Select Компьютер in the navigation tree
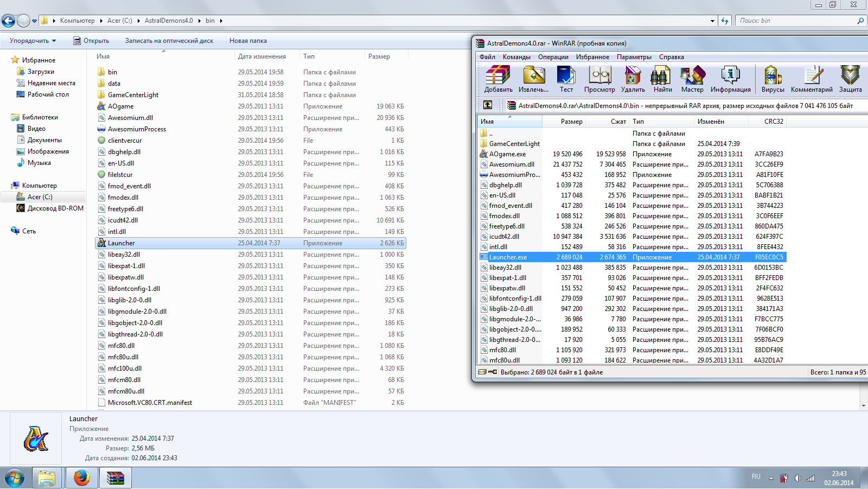This screenshot has height=489, width=868. pos(39,186)
